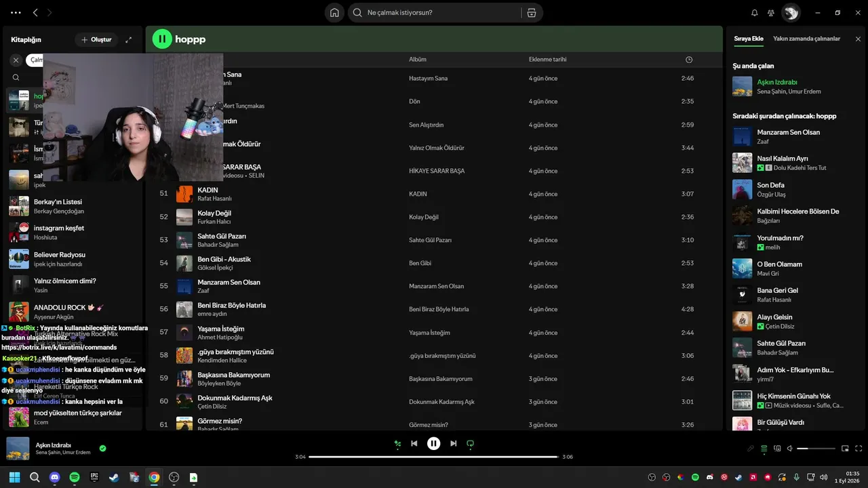Close the queue side panel
Image resolution: width=868 pixels, height=488 pixels.
click(x=858, y=39)
